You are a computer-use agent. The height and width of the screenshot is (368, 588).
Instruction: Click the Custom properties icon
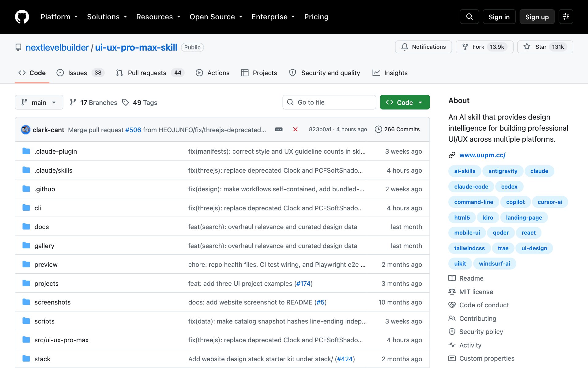point(452,358)
